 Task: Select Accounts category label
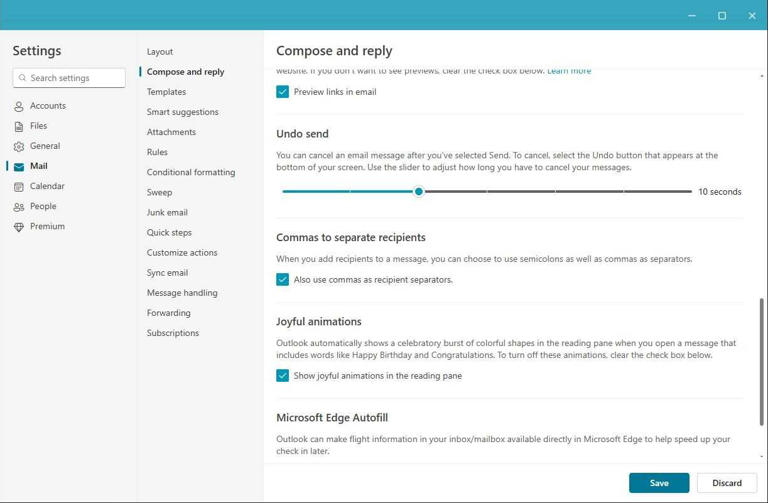pos(48,105)
